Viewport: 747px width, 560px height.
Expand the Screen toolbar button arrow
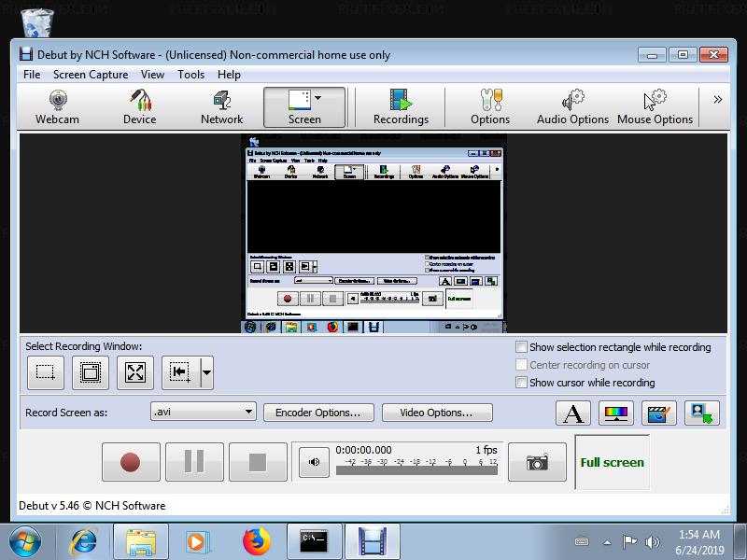[x=318, y=97]
